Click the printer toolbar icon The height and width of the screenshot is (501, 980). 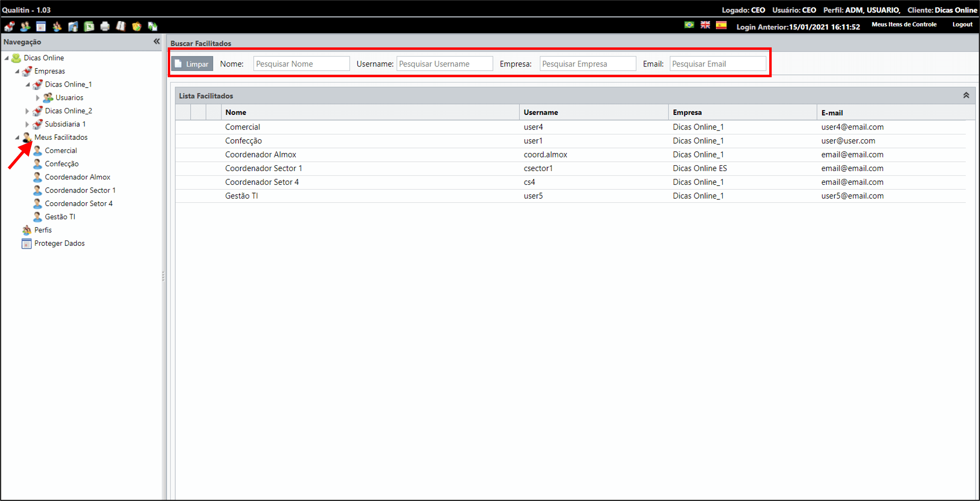[105, 26]
